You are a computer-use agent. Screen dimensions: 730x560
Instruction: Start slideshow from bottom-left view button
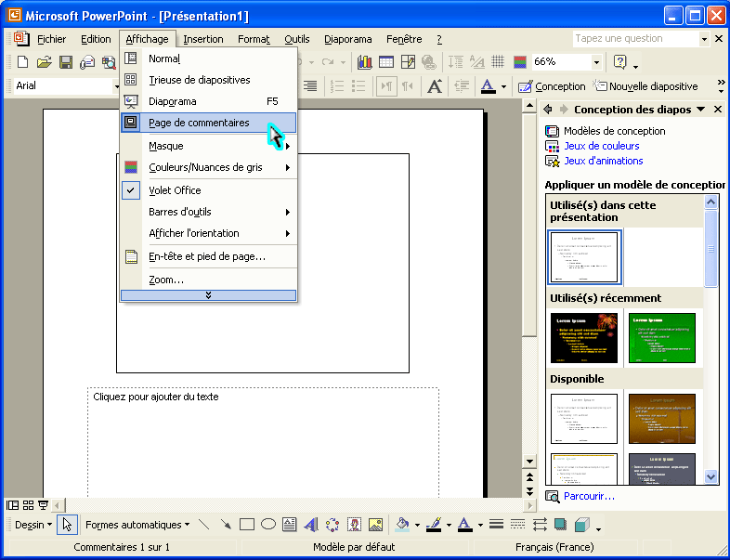[x=44, y=505]
